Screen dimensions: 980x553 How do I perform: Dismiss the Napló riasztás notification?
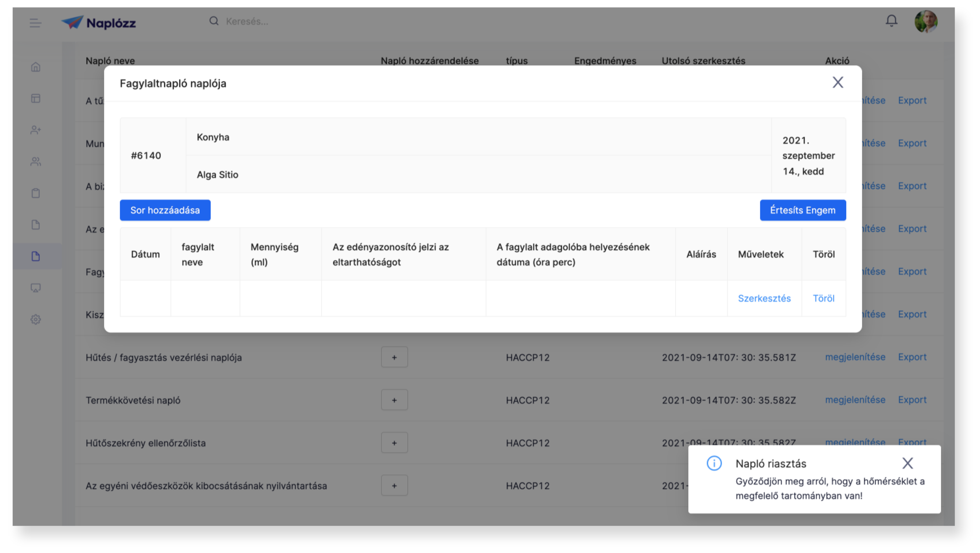907,463
